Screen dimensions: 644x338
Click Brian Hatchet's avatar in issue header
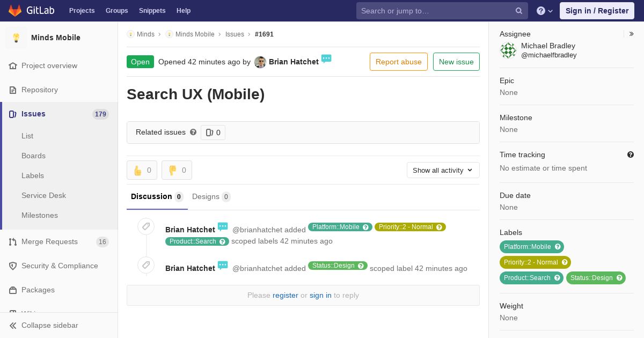[260, 62]
